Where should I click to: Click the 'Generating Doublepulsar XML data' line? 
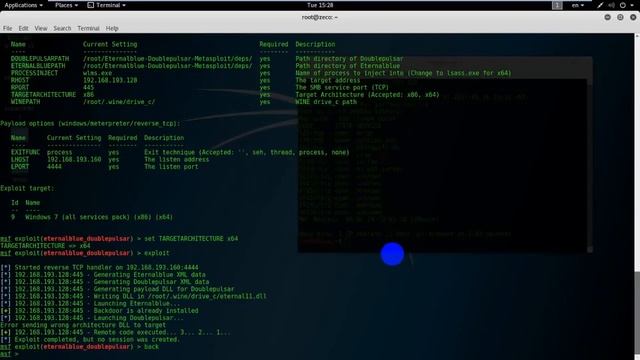151,282
